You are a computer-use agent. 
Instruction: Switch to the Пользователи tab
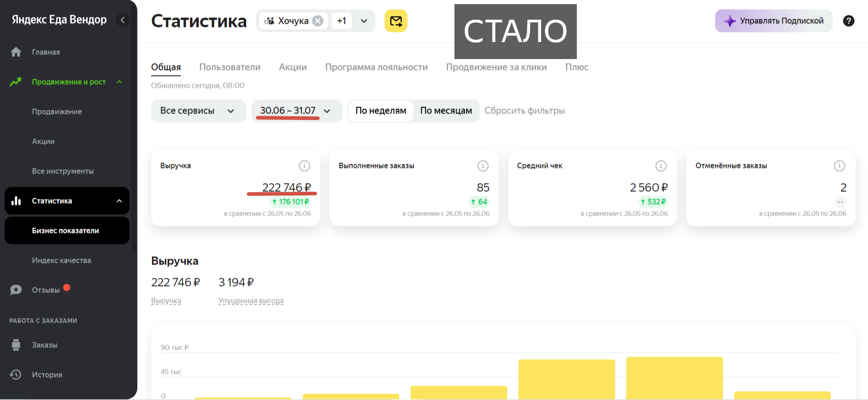click(230, 67)
